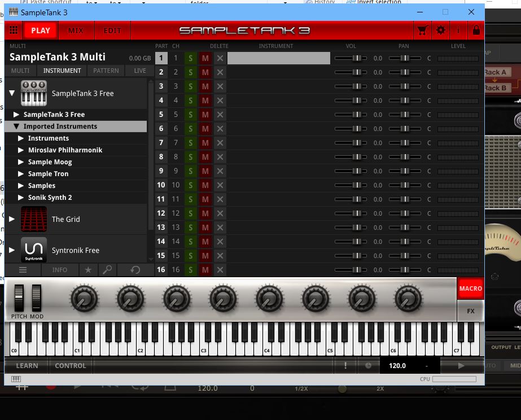Open the settings gear icon
The width and height of the screenshot is (521, 420).
click(x=441, y=30)
